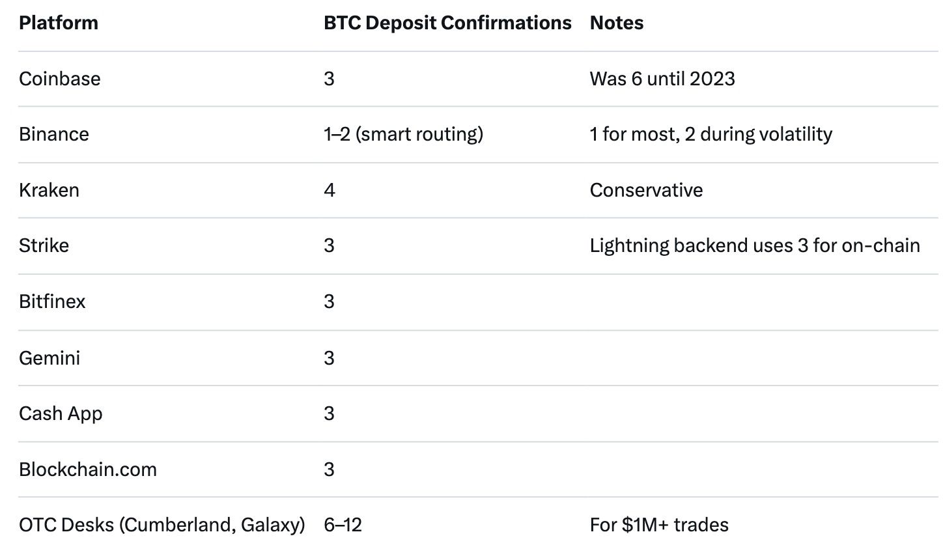Click the "For $1M+ trades" note
The height and width of the screenshot is (560, 943).
click(x=659, y=525)
